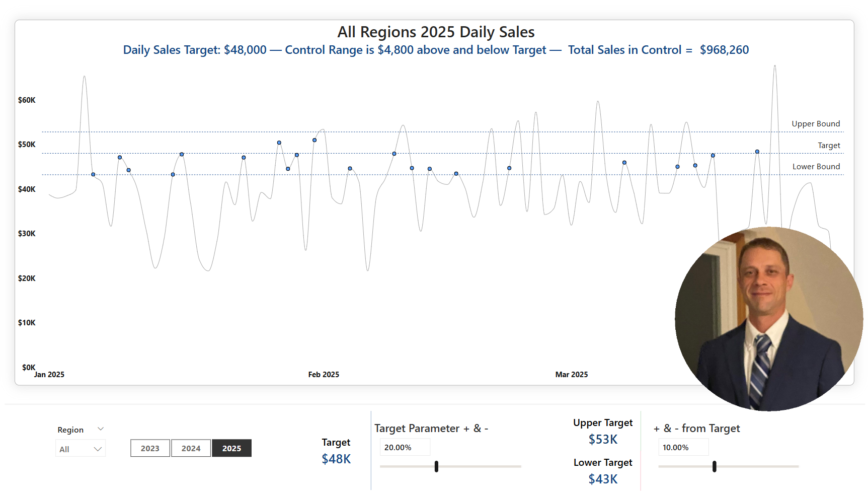Select the Upper Bound label on the chart
This screenshot has height=494, width=868.
click(x=815, y=123)
